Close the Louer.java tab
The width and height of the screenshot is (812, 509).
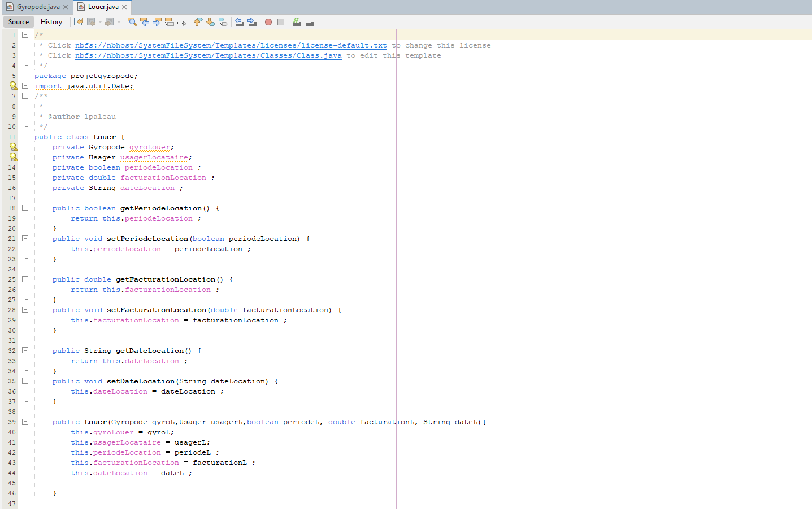(x=124, y=7)
